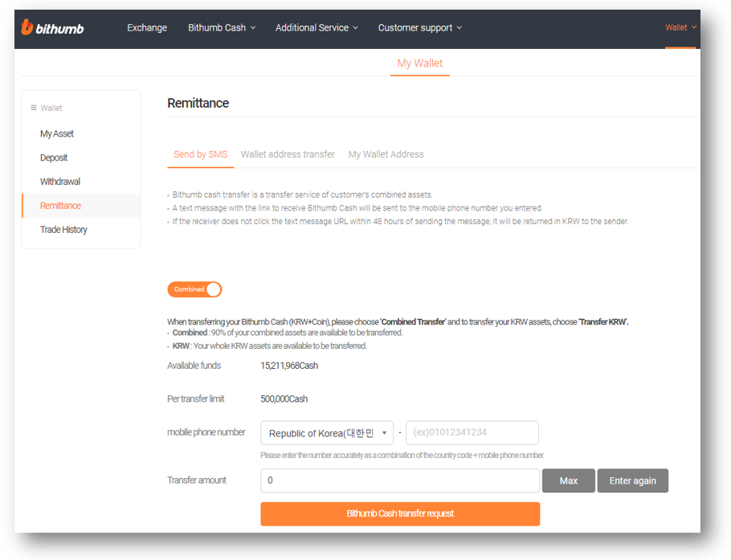
Task: Click the Max button
Action: [x=568, y=480]
